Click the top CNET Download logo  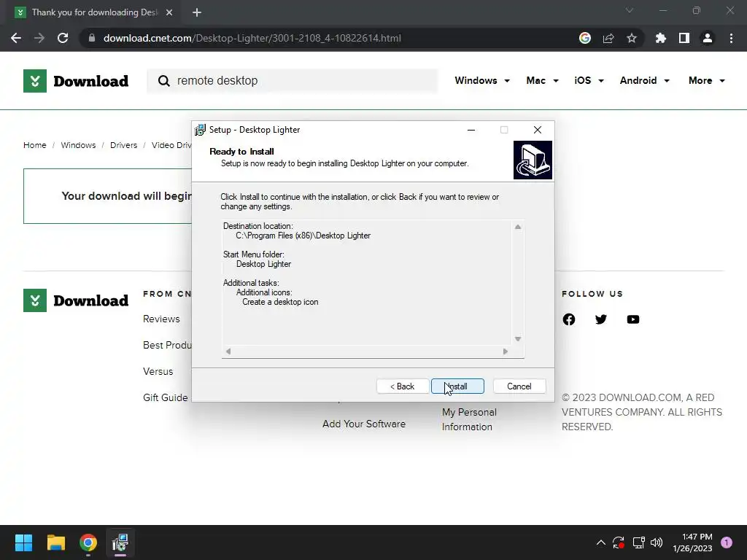tap(76, 81)
